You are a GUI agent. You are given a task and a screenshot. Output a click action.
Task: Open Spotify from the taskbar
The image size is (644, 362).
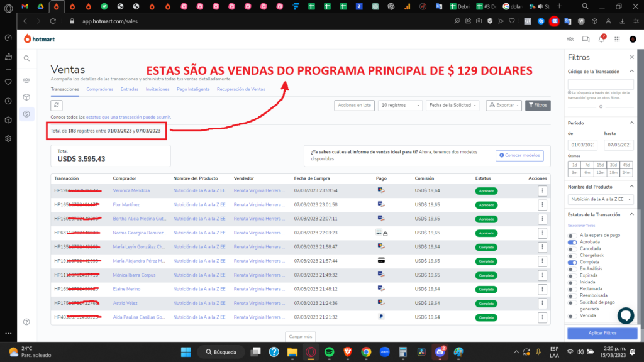329,352
